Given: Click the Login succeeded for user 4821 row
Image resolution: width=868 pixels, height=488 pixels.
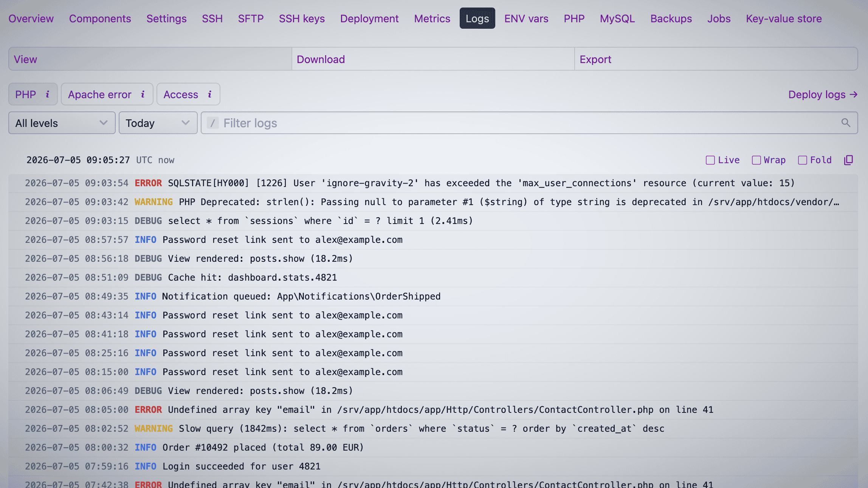Looking at the screenshot, I should tap(433, 466).
